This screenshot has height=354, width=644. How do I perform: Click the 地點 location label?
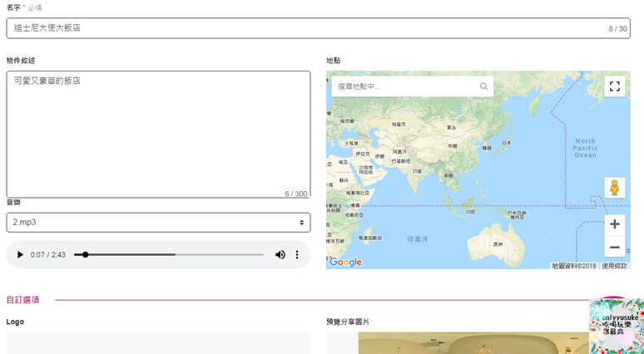(x=333, y=61)
